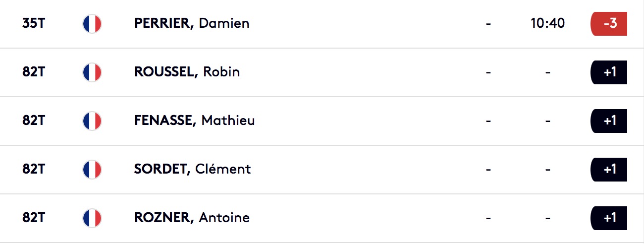Click the French flag beside Clément Sordet
644x244 pixels.
pos(92,169)
